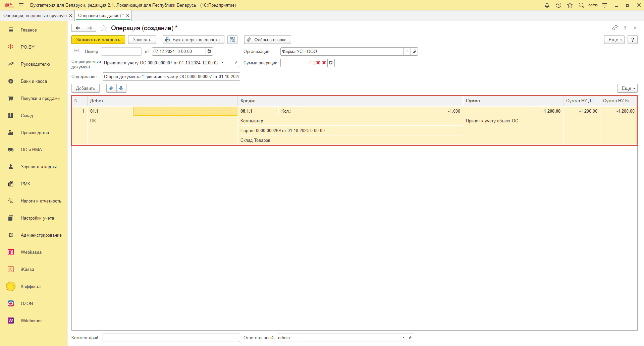The image size is (644, 346).
Task: Expand the Организация dropdown list
Action: (407, 51)
